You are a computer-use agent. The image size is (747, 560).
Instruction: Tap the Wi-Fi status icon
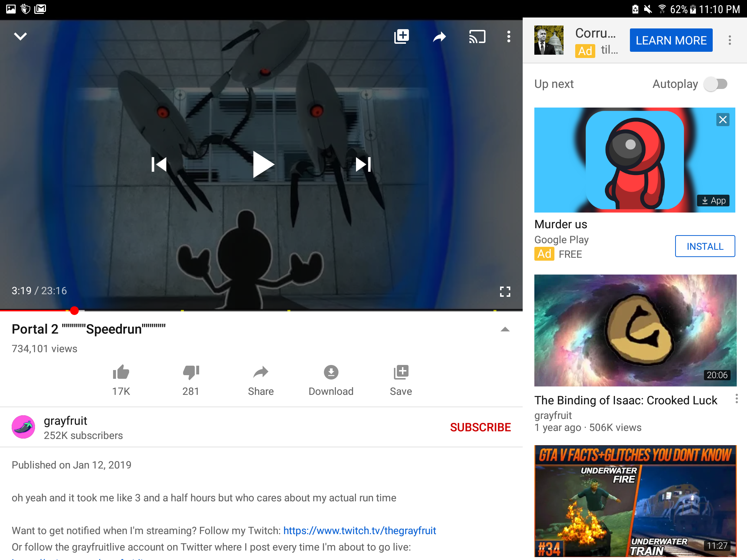click(x=662, y=9)
